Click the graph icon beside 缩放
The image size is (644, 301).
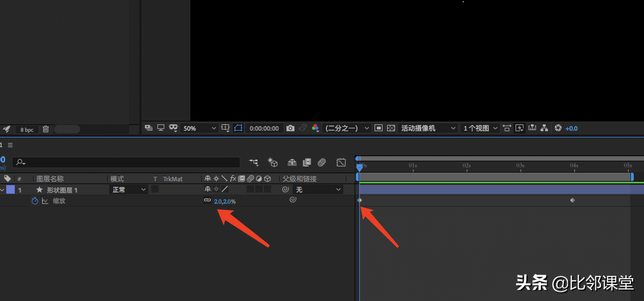coord(45,201)
